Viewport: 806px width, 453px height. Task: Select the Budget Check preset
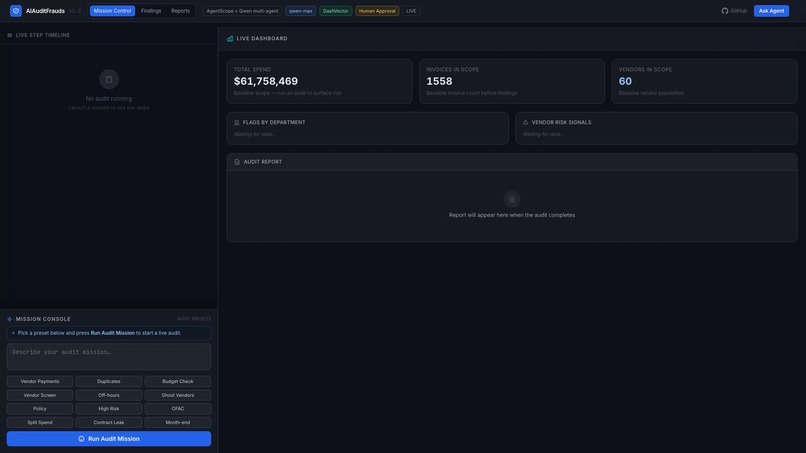(178, 382)
